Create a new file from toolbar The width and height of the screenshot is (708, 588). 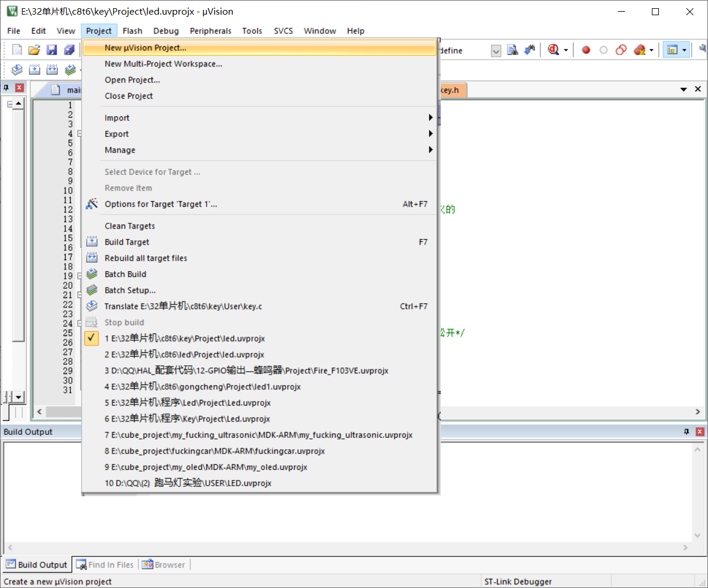tap(17, 50)
